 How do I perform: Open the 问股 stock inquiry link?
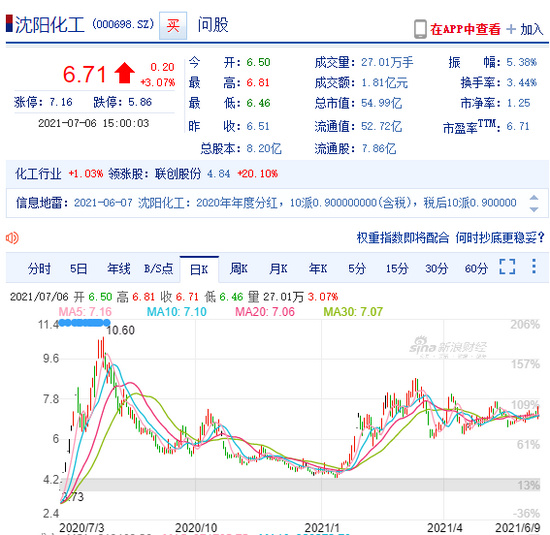(x=213, y=25)
